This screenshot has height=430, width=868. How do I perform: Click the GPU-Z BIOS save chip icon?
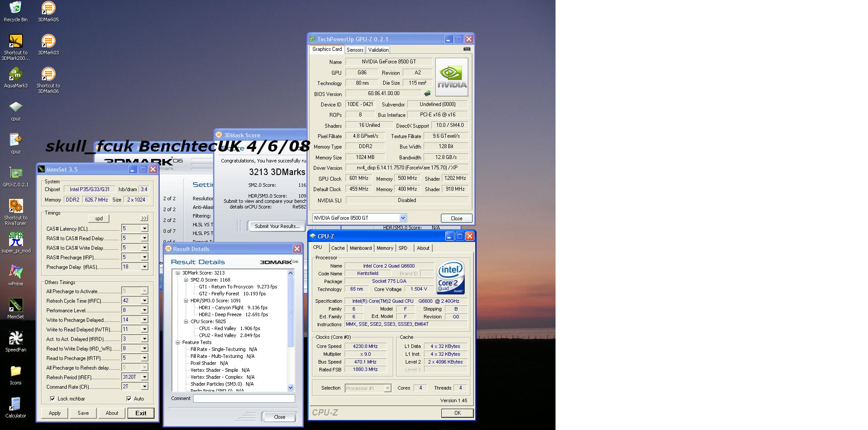click(427, 93)
